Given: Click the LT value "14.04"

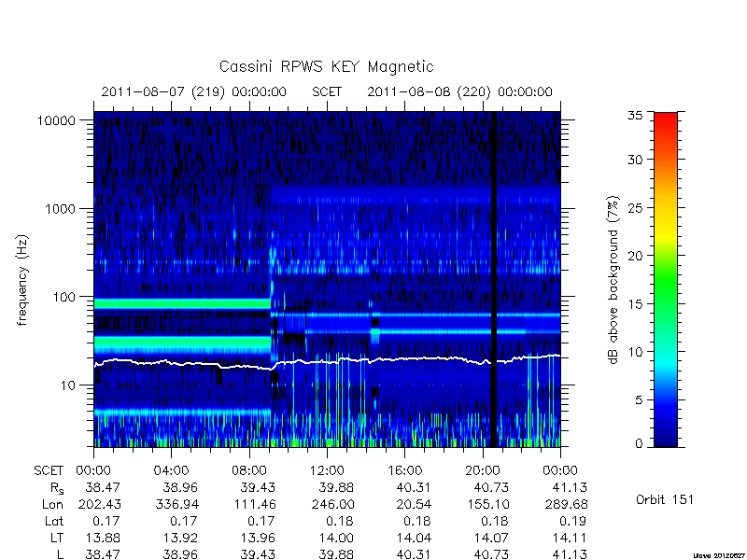Looking at the screenshot, I should [414, 538].
